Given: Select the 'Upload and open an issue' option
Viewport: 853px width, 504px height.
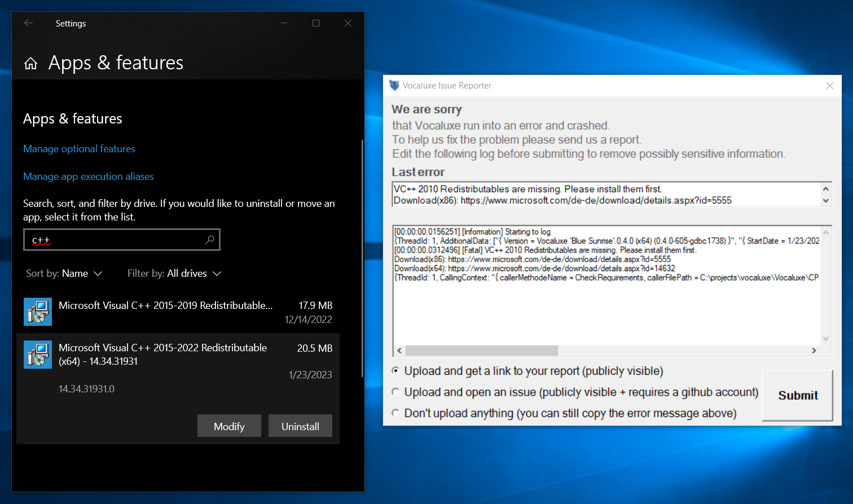Looking at the screenshot, I should coord(395,391).
